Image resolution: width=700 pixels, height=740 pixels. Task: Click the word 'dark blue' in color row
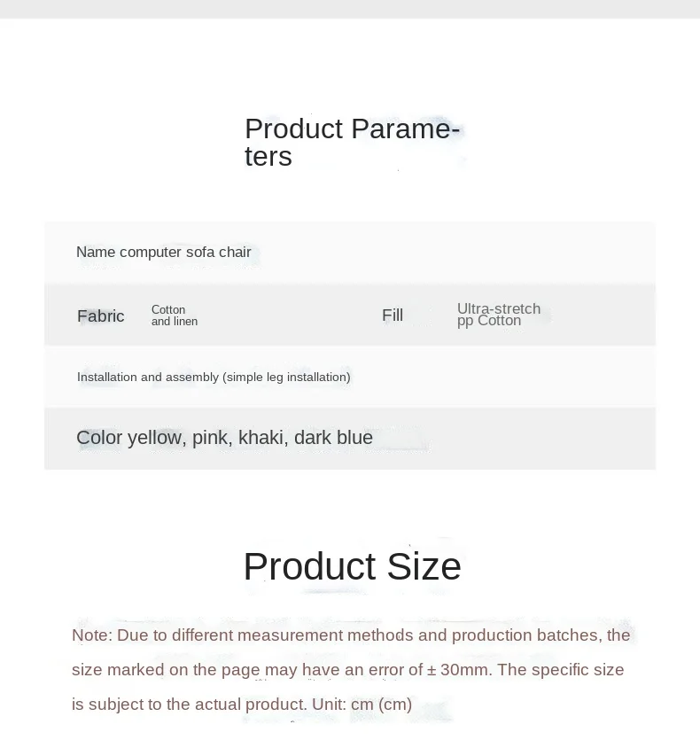(333, 438)
